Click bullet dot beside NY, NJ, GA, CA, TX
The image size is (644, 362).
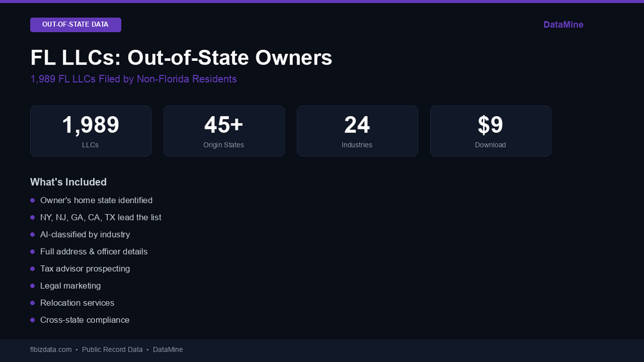[33, 218]
